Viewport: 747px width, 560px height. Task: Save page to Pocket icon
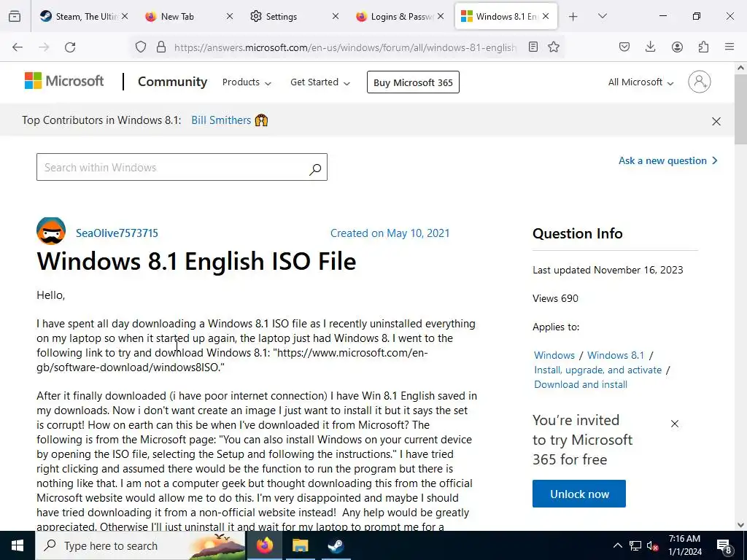tap(624, 47)
